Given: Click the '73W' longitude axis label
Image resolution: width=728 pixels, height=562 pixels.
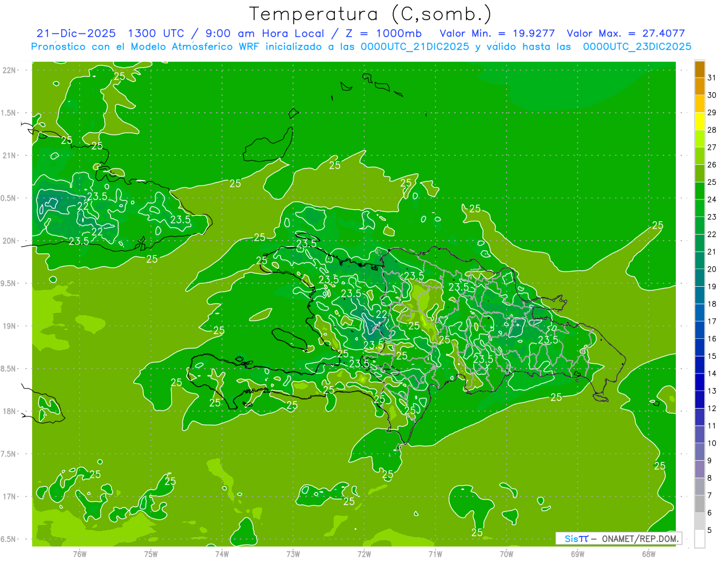Looking at the screenshot, I should 293,554.
